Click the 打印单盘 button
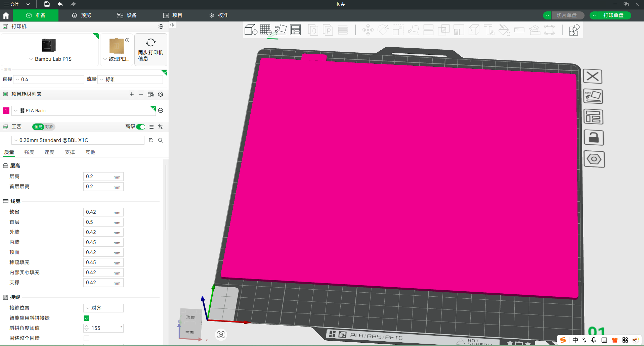Viewport: 644px width, 346px height. tap(614, 15)
